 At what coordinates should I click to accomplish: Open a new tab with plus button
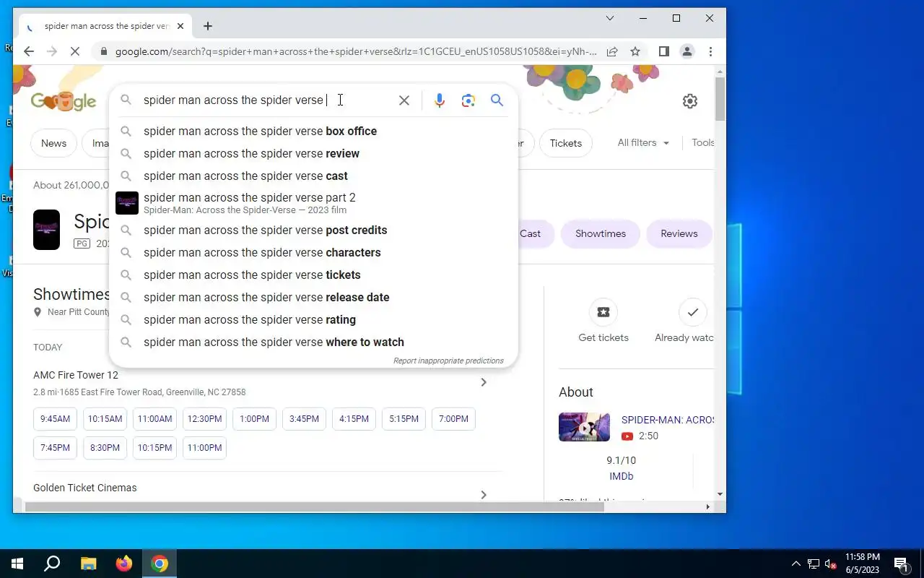click(x=208, y=26)
